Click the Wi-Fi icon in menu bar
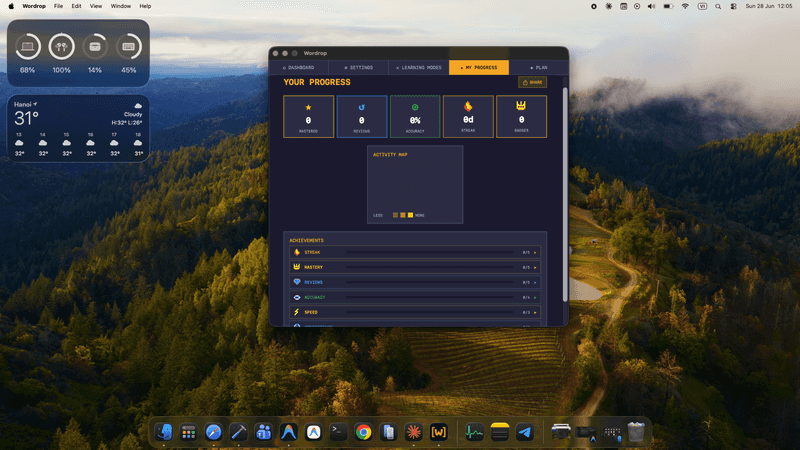This screenshot has height=450, width=800. 685,6
